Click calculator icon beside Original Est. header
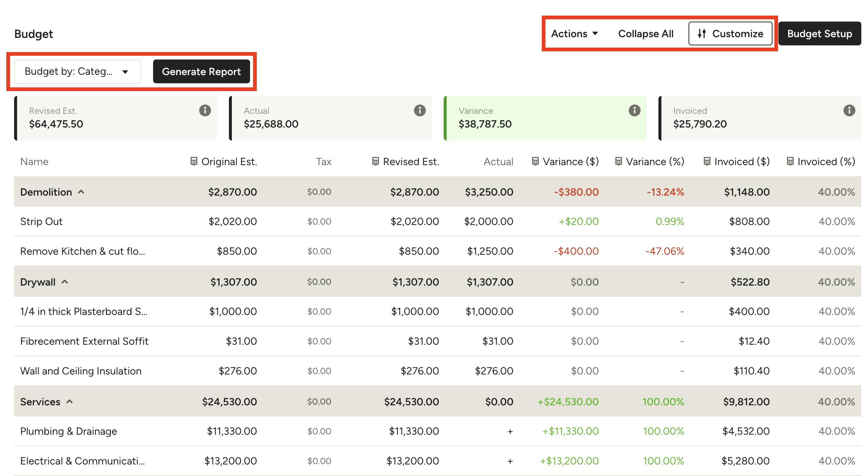 coord(194,161)
